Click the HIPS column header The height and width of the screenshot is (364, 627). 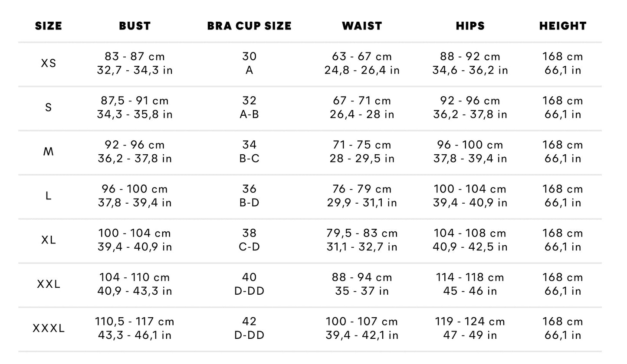click(470, 26)
